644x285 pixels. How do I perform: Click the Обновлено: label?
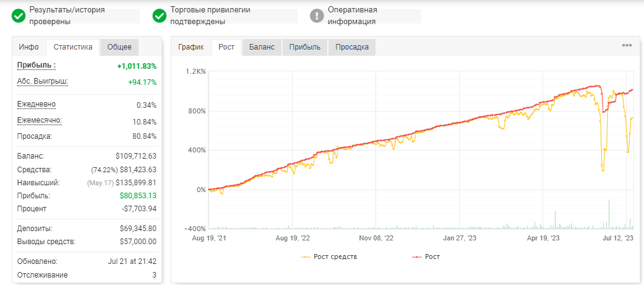pos(37,261)
